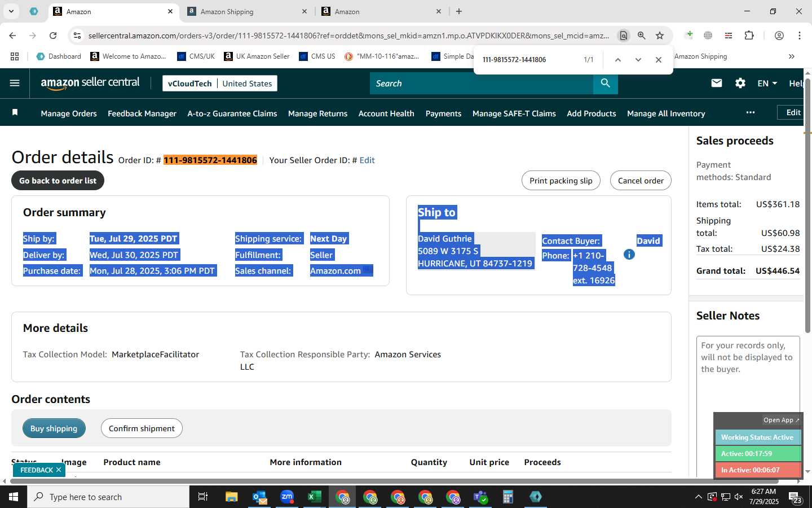Viewport: 812px width, 508px height.
Task: Open the Chrome three-dot menu
Action: 800,36
